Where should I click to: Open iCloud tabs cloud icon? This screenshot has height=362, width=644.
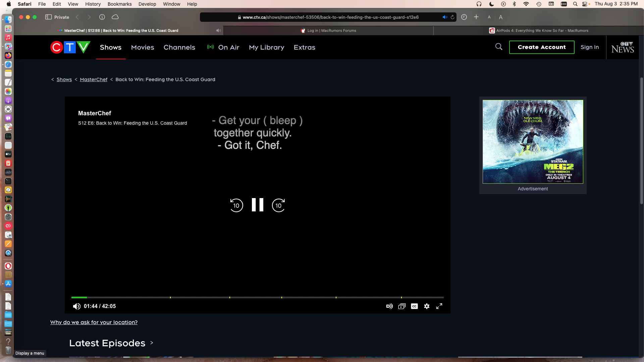point(115,17)
